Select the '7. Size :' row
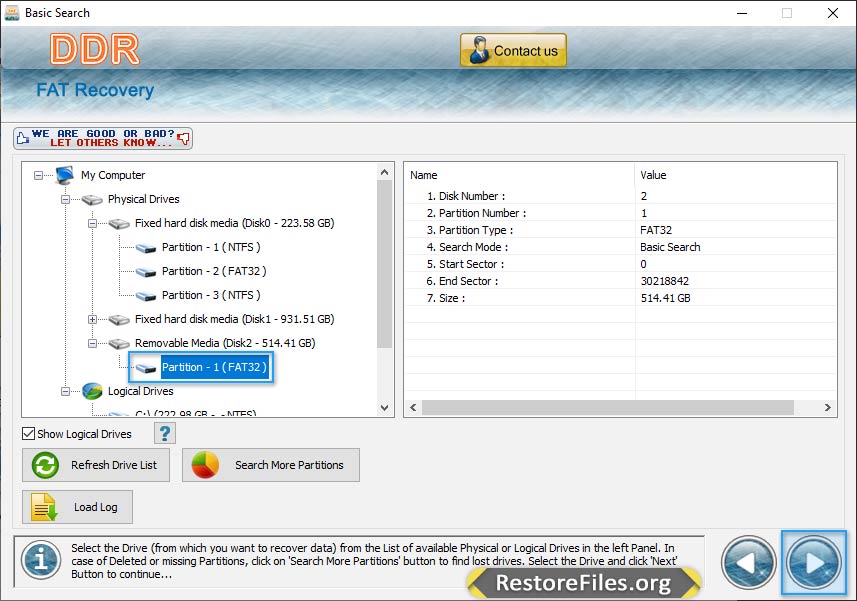This screenshot has height=601, width=857. (x=621, y=297)
